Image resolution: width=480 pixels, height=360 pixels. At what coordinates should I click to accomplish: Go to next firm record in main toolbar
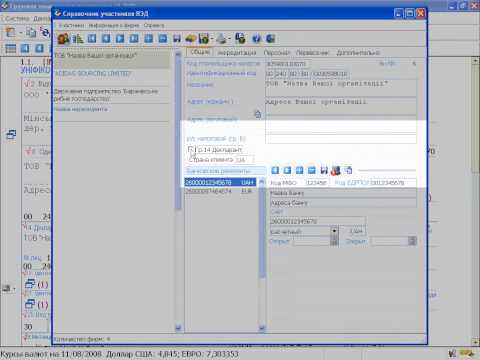(120, 39)
